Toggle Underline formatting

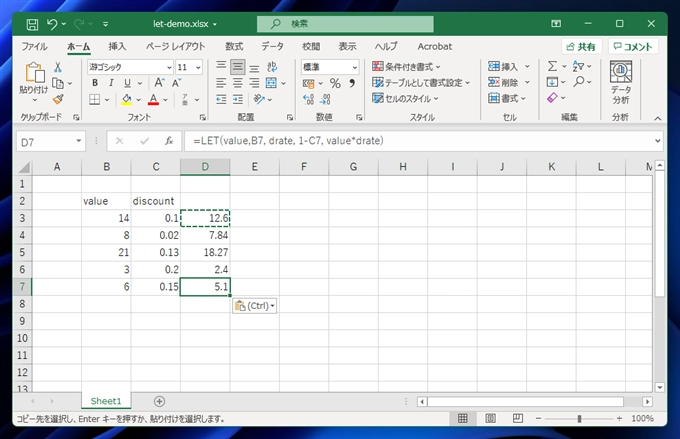[127, 83]
